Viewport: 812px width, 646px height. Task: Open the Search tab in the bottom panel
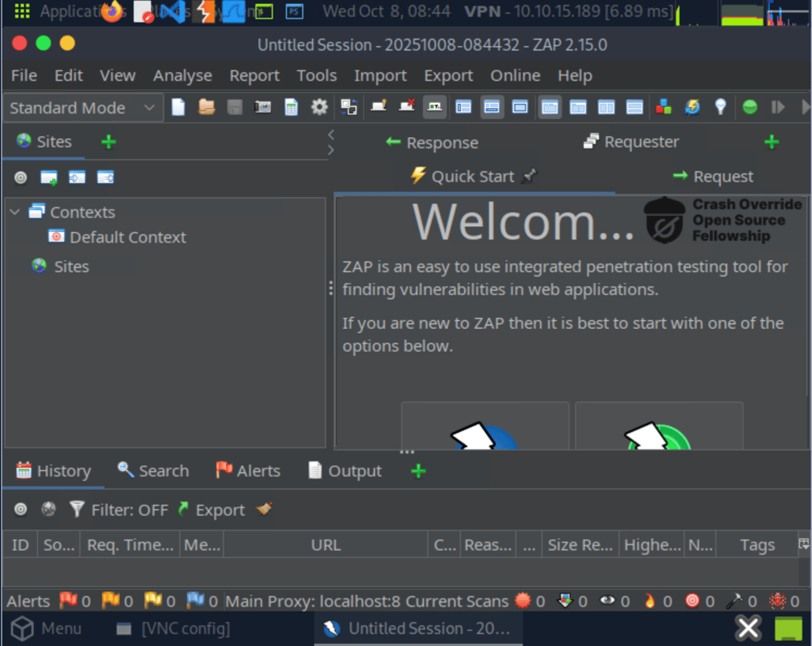click(153, 471)
